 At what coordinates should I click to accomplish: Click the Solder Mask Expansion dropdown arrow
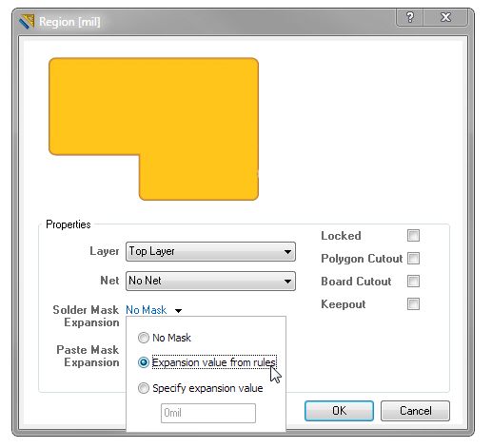[178, 311]
